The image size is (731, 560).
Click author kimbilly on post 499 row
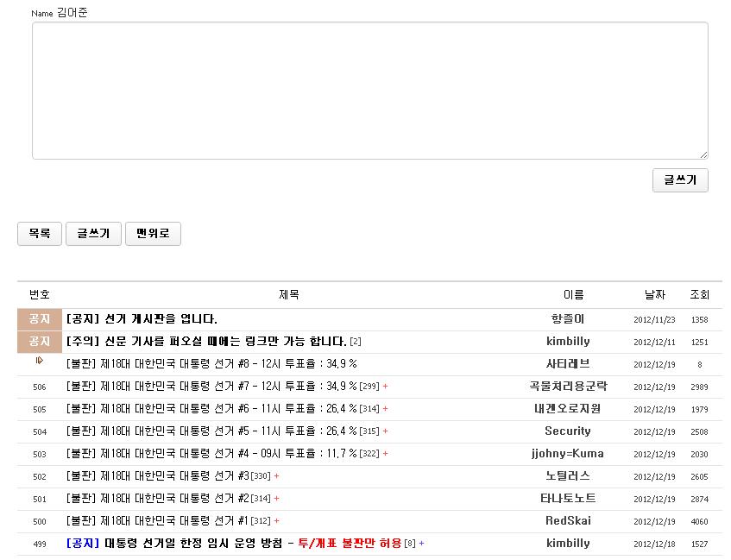pos(568,543)
